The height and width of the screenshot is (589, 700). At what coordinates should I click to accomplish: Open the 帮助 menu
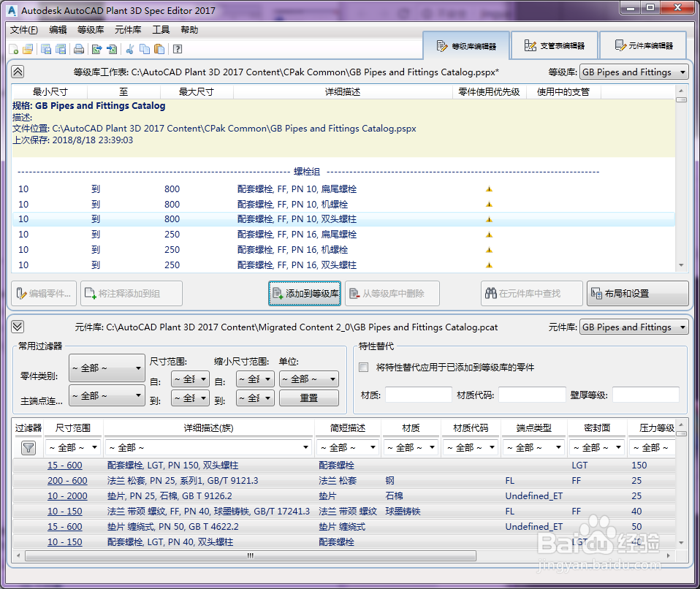pyautogui.click(x=189, y=30)
